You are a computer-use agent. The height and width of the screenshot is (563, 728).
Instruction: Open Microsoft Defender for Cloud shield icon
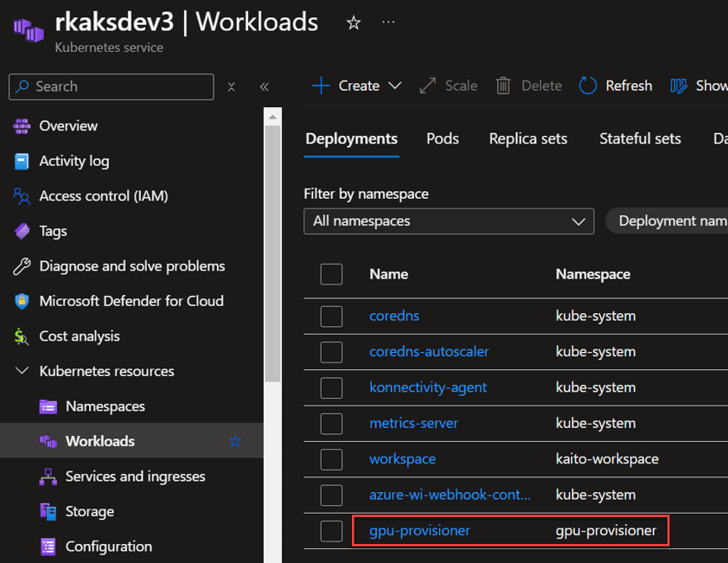click(x=22, y=301)
